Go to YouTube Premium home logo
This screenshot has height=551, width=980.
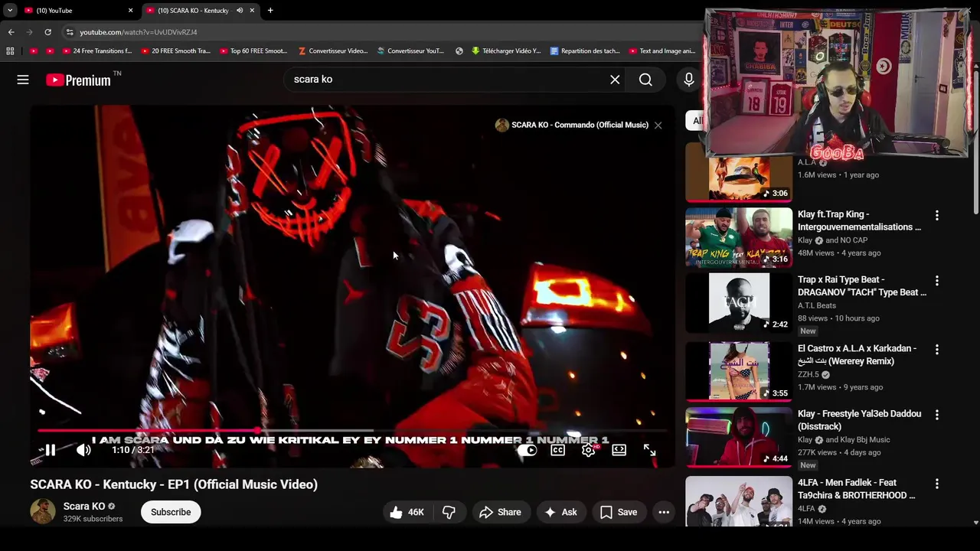click(x=78, y=80)
